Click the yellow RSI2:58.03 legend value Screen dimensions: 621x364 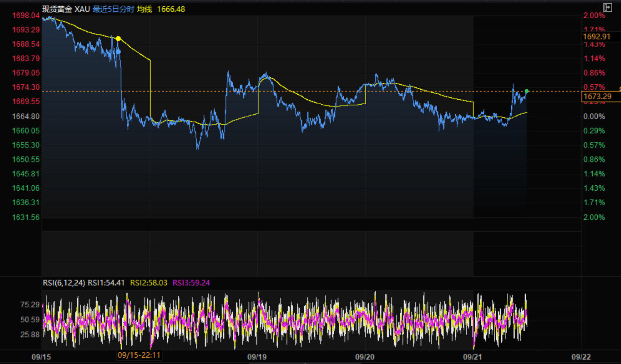tap(149, 283)
